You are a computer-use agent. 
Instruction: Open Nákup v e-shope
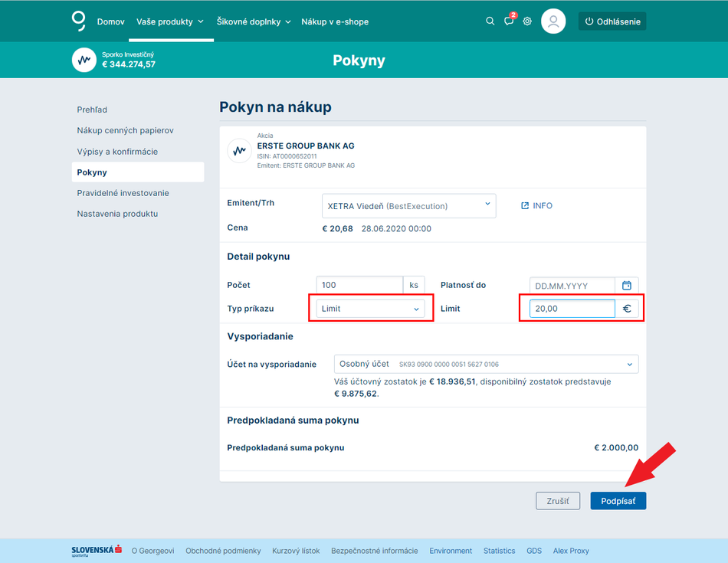(x=335, y=21)
